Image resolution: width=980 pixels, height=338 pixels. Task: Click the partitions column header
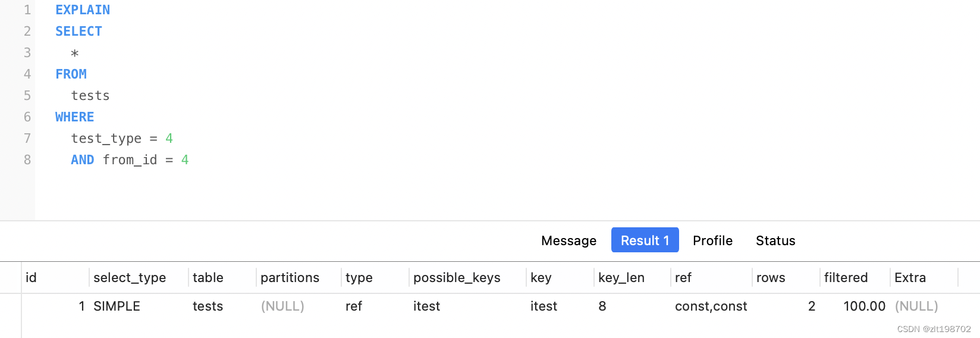[290, 278]
